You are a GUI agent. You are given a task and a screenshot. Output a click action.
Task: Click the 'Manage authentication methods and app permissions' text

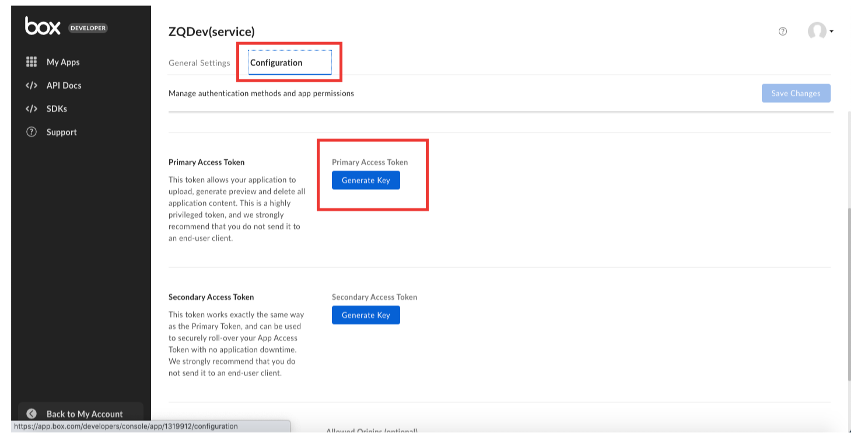click(x=261, y=93)
